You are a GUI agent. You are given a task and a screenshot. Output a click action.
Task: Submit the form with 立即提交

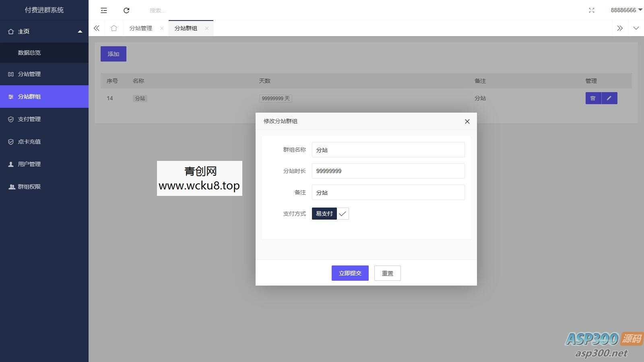click(x=350, y=273)
